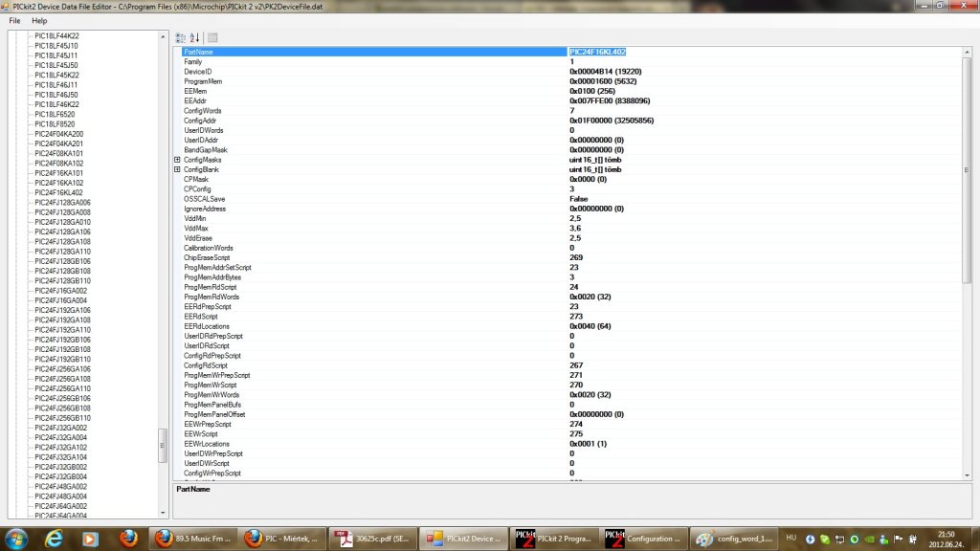Open the Windows Start menu

(x=15, y=539)
